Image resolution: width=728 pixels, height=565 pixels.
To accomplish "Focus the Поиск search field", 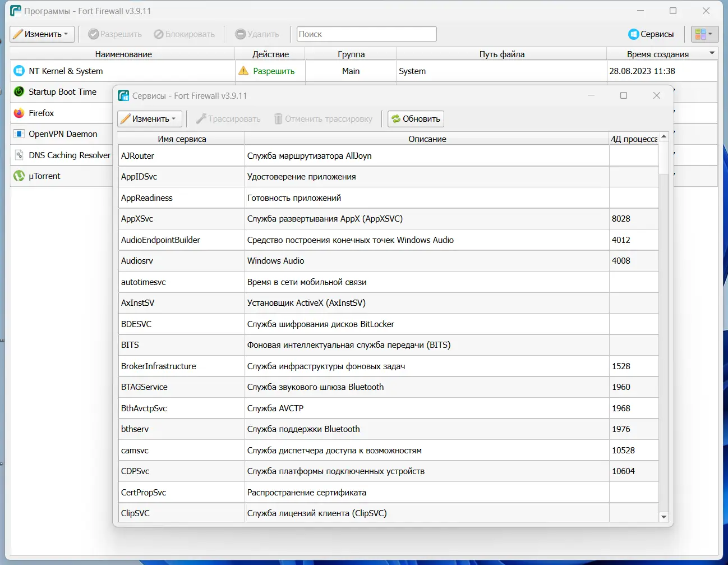I will point(367,34).
